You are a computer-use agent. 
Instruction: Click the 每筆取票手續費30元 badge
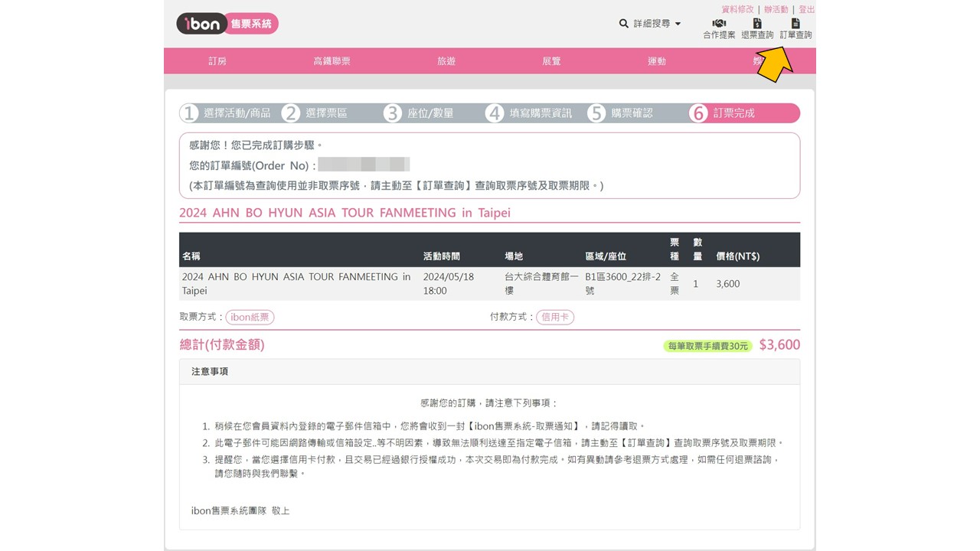coord(707,346)
